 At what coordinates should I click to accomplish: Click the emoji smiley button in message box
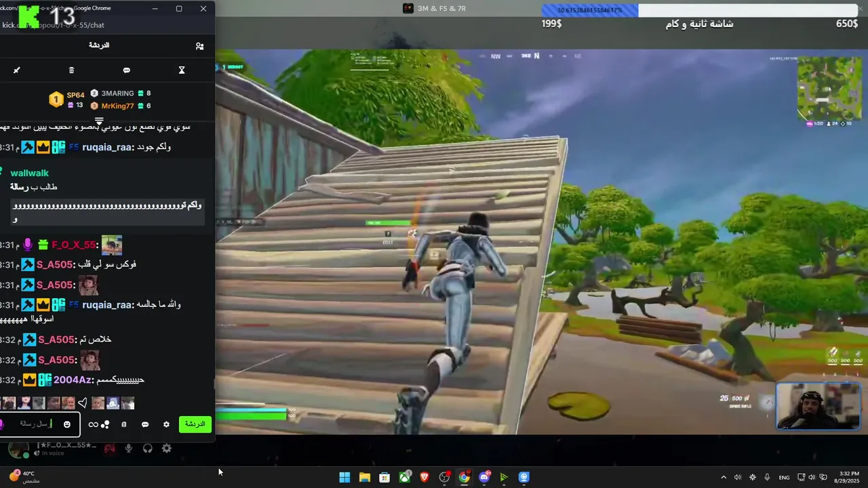pos(66,424)
